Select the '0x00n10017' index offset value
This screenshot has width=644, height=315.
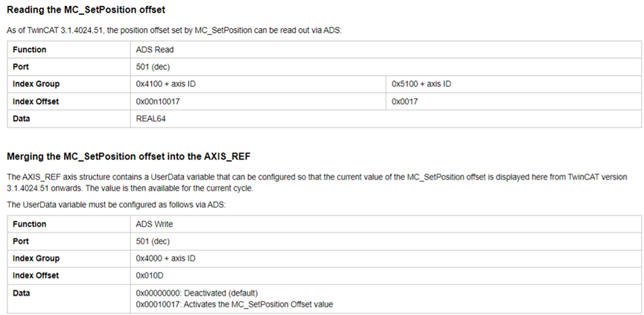pos(158,101)
